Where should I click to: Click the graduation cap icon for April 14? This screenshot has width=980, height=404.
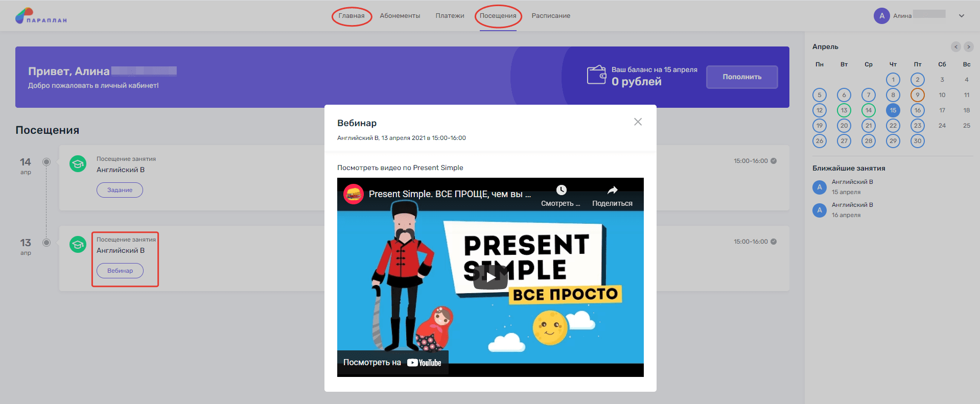78,164
